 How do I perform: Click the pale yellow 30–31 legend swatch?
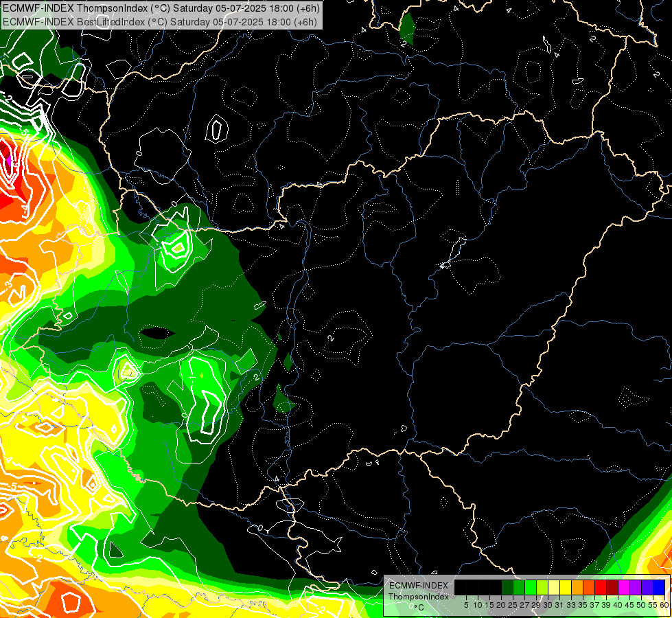(554, 587)
